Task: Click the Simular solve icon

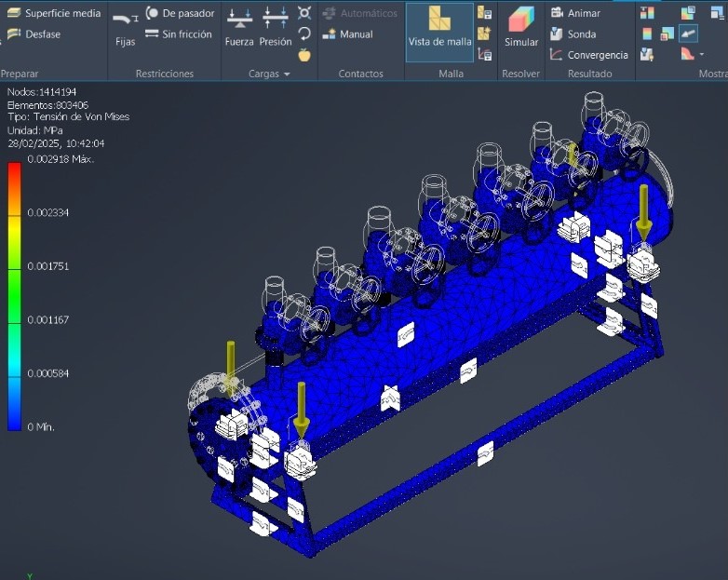Action: (x=520, y=28)
